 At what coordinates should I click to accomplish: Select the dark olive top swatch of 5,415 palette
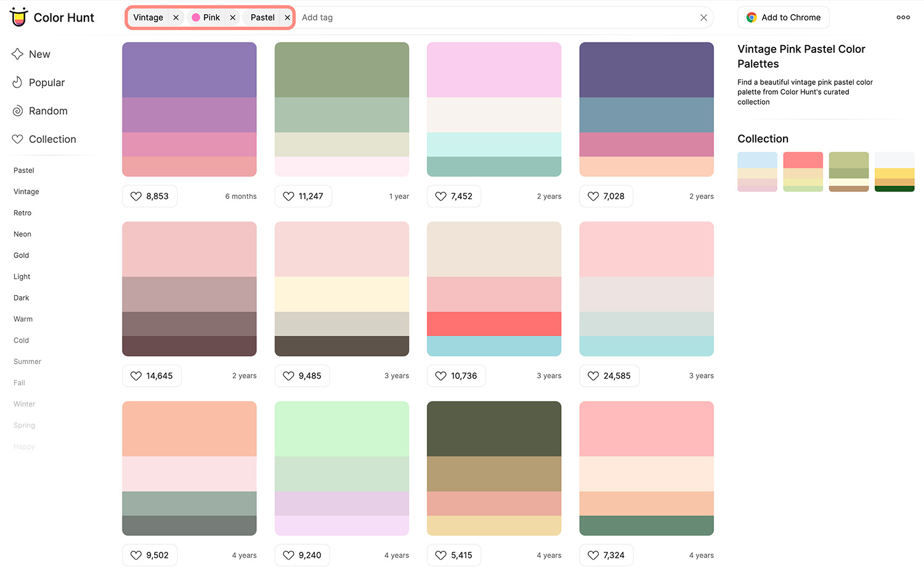coord(494,429)
